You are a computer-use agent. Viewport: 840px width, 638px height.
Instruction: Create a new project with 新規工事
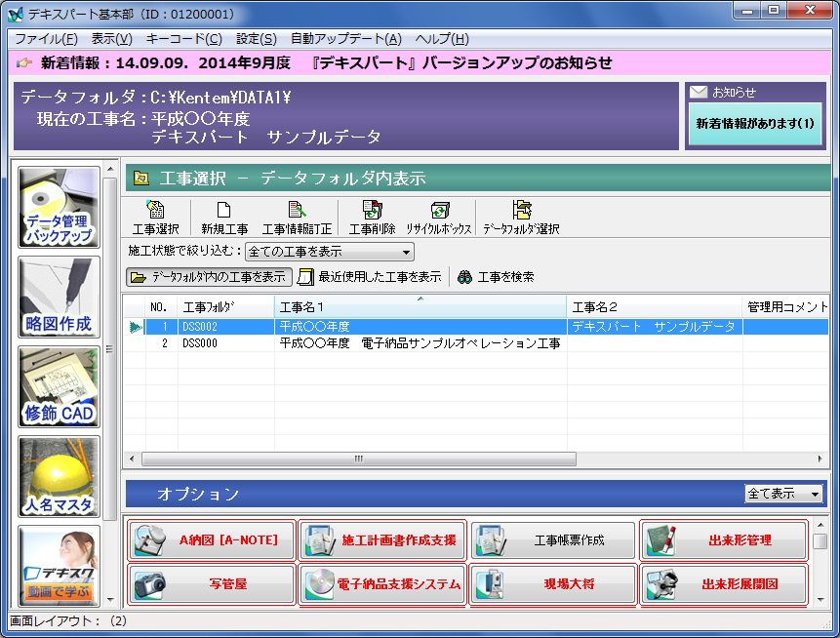click(x=224, y=217)
